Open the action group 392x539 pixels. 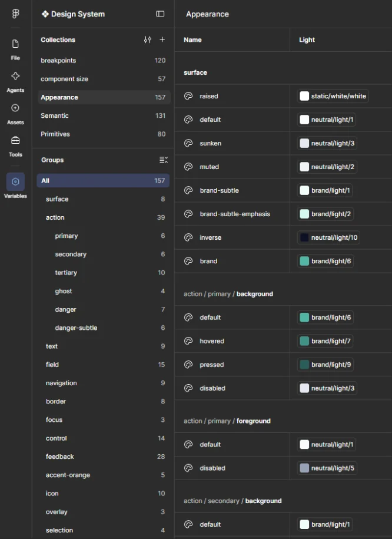(x=103, y=217)
